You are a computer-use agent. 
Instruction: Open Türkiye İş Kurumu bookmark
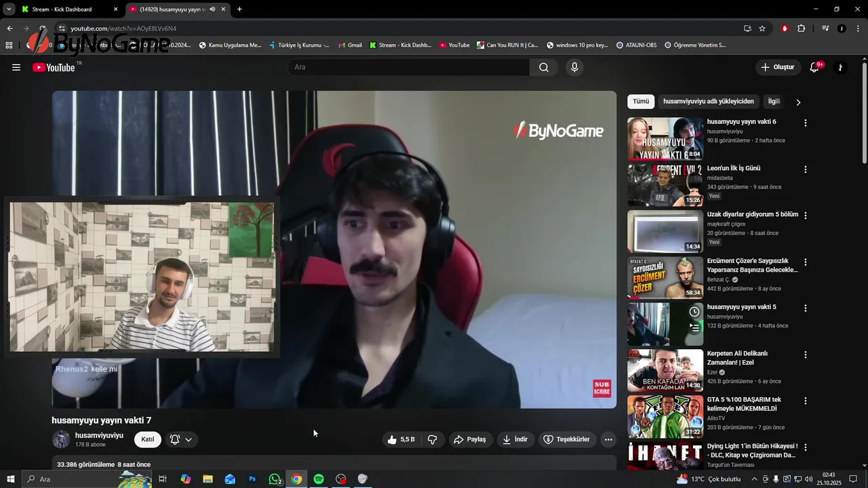pos(298,45)
